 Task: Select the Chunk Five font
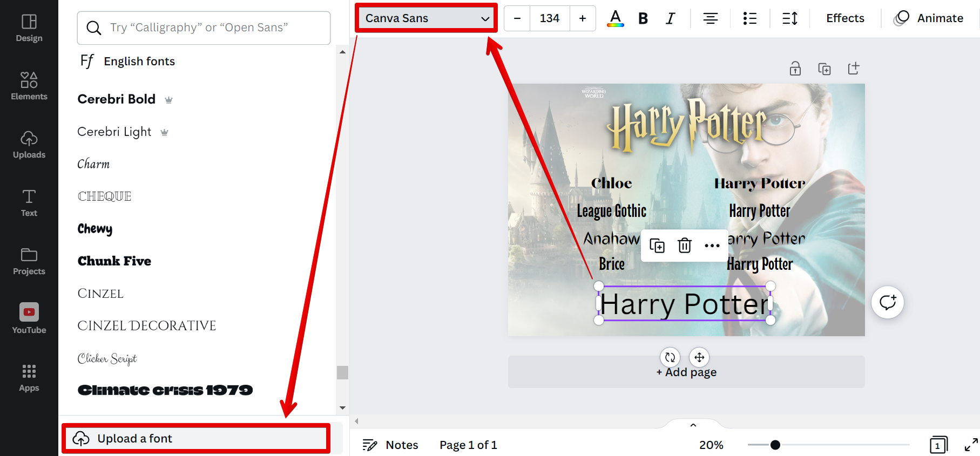(114, 261)
